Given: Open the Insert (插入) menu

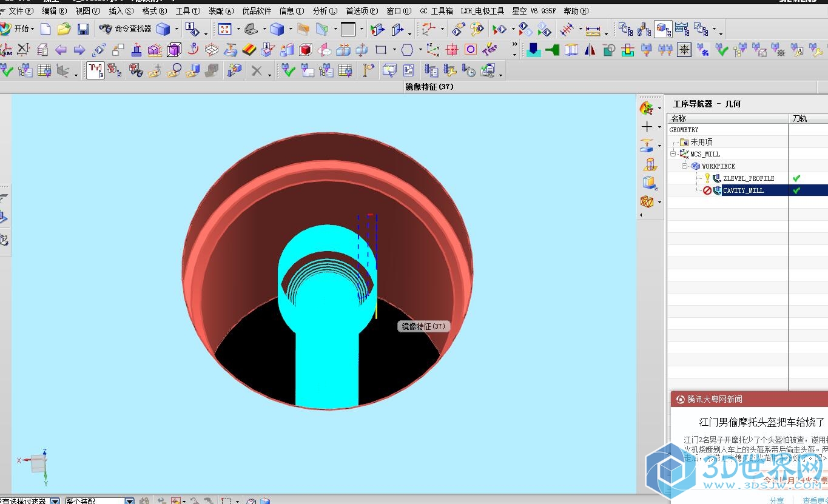Looking at the screenshot, I should coord(121,11).
